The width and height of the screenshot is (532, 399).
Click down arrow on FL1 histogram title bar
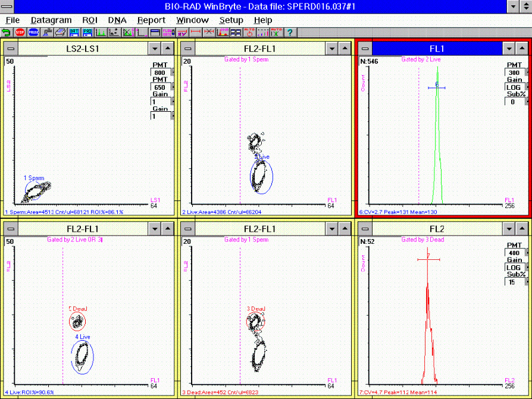click(508, 49)
